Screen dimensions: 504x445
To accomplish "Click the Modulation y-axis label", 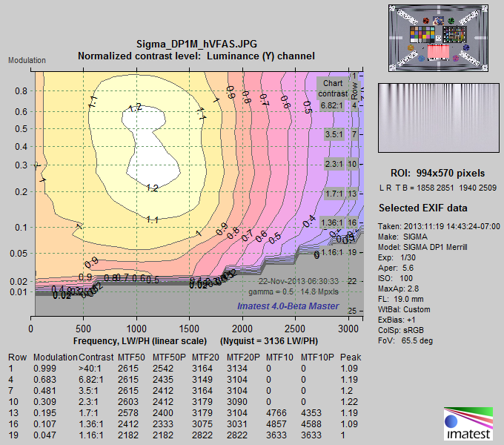I will click(x=27, y=61).
